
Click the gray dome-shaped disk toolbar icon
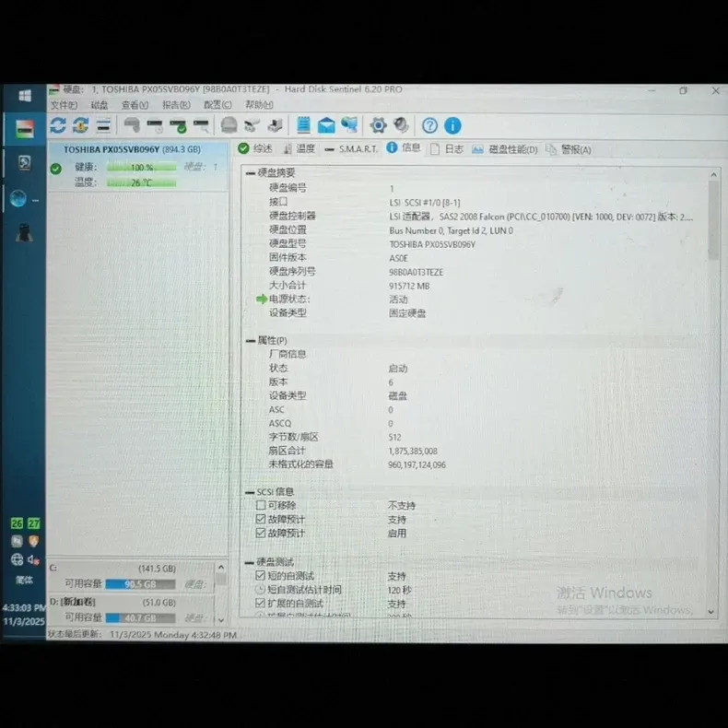click(x=229, y=125)
